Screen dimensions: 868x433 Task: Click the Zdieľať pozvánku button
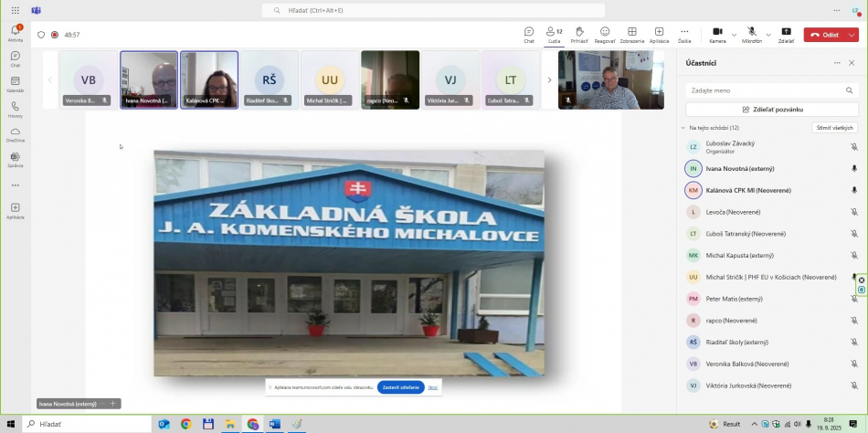click(x=772, y=109)
